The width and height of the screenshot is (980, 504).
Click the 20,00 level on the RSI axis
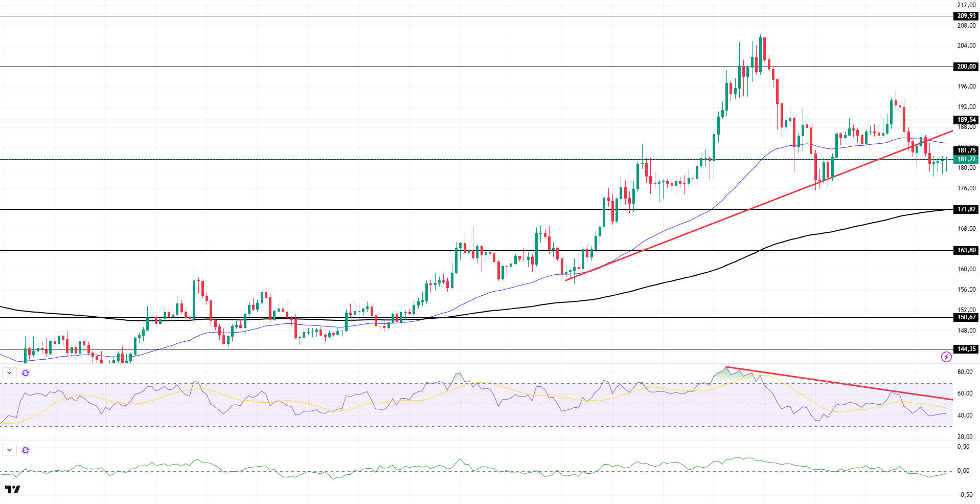[x=965, y=437]
